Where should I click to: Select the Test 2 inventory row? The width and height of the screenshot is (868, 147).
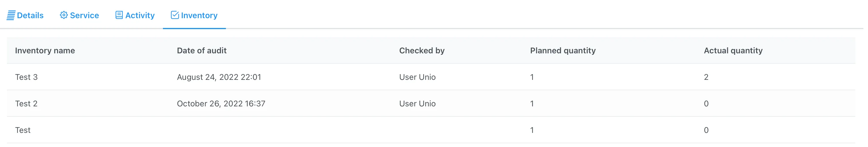pyautogui.click(x=26, y=104)
